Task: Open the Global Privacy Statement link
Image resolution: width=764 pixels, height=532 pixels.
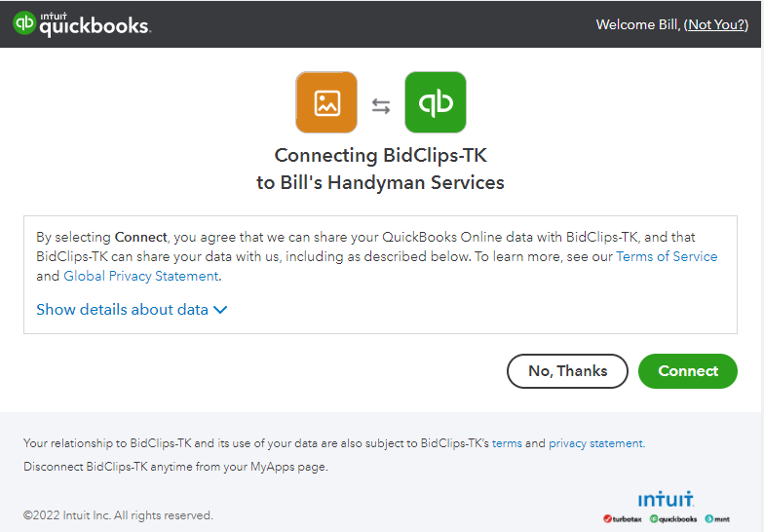Action: [140, 276]
